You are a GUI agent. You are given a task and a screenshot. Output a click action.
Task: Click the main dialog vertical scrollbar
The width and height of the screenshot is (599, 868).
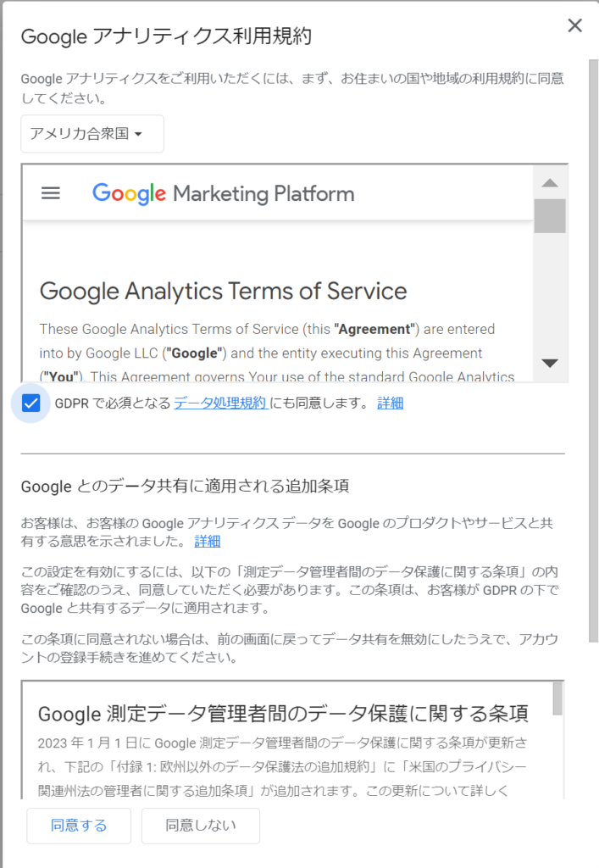[x=593, y=351]
